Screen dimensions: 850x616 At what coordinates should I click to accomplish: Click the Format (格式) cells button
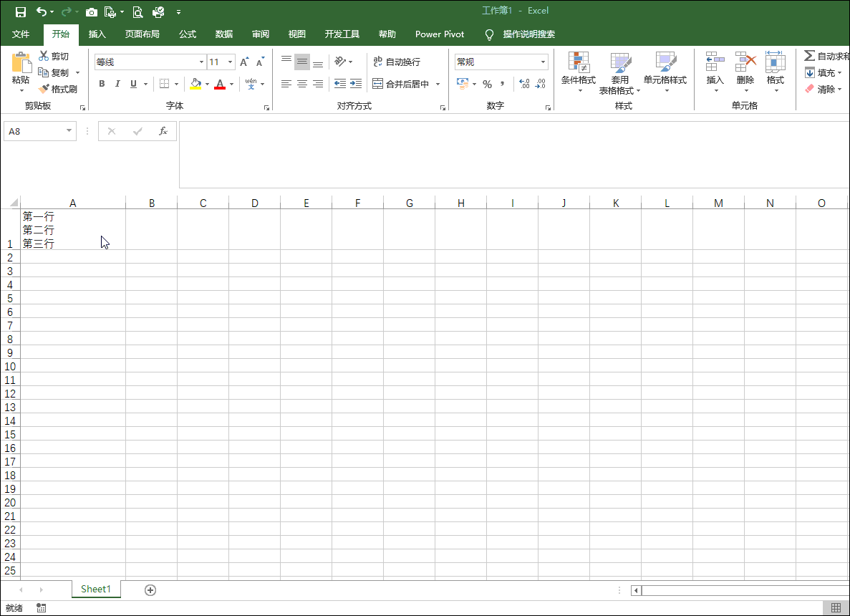776,72
